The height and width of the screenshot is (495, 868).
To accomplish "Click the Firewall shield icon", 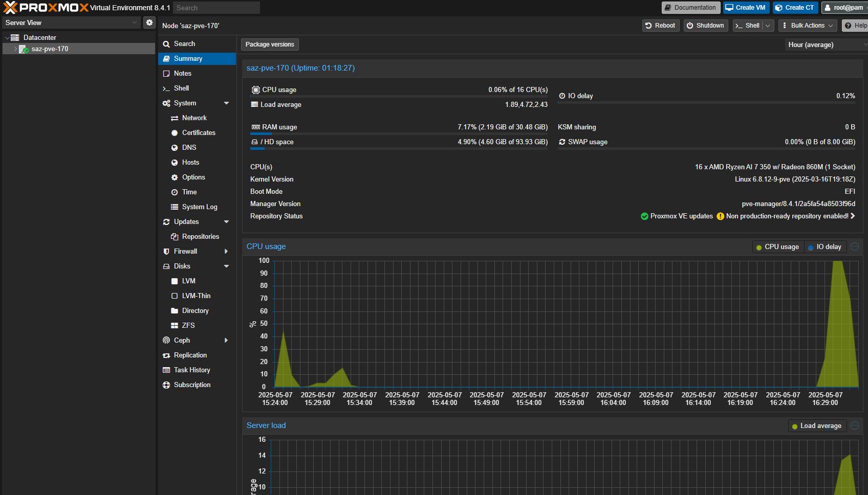I will tap(166, 252).
